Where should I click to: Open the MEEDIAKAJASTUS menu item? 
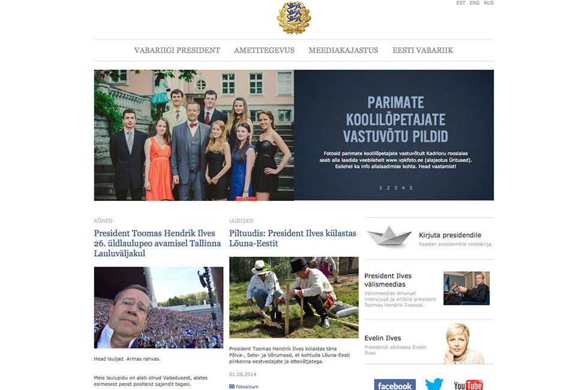343,50
